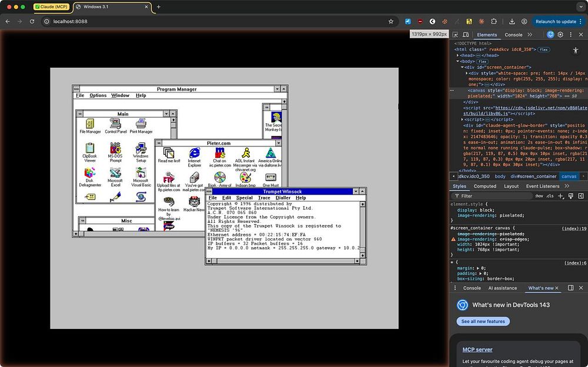Click See all new features button
The height and width of the screenshot is (367, 588).
[483, 321]
